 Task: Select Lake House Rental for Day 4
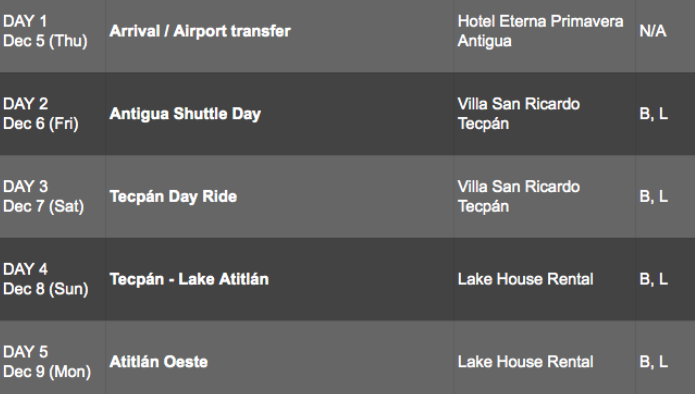tap(525, 279)
